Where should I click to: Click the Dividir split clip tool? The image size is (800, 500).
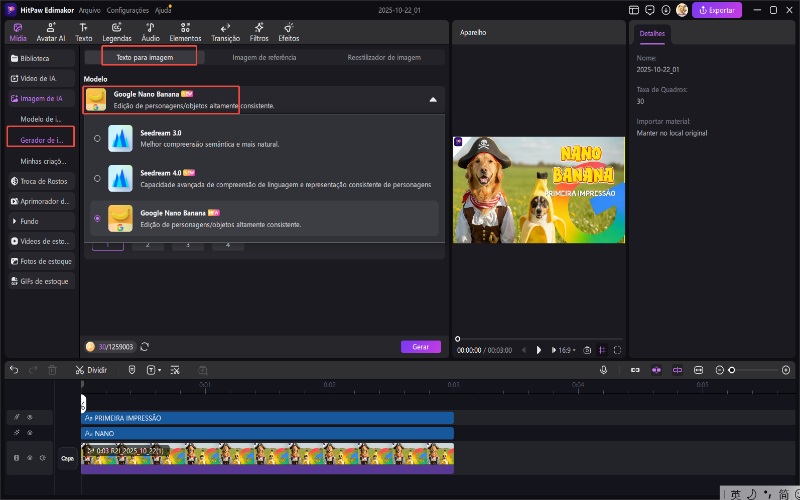pos(91,370)
